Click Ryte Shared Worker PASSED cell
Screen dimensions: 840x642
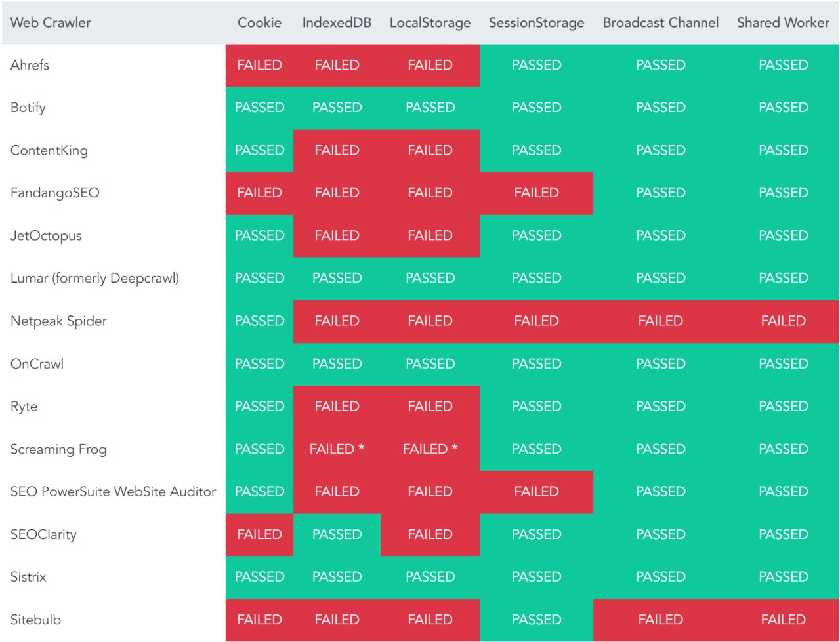[783, 406]
